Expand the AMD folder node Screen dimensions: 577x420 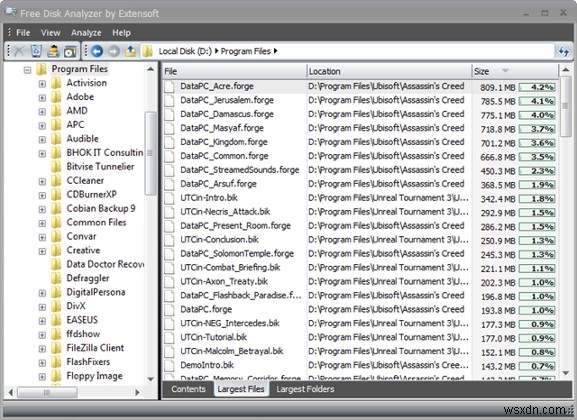point(42,112)
